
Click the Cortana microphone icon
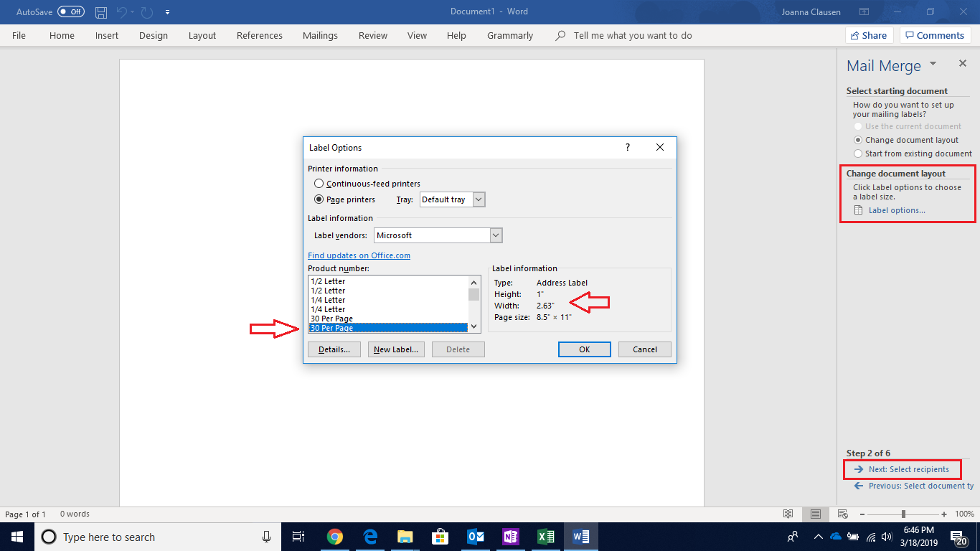pyautogui.click(x=266, y=537)
